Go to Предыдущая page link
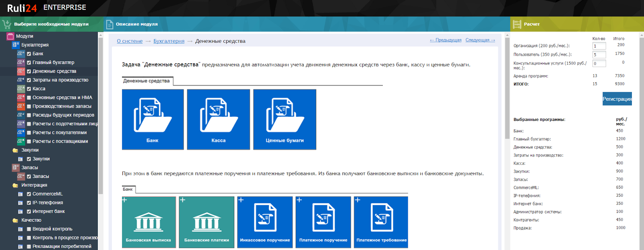Screen dimensions: 644x250 point(446,40)
